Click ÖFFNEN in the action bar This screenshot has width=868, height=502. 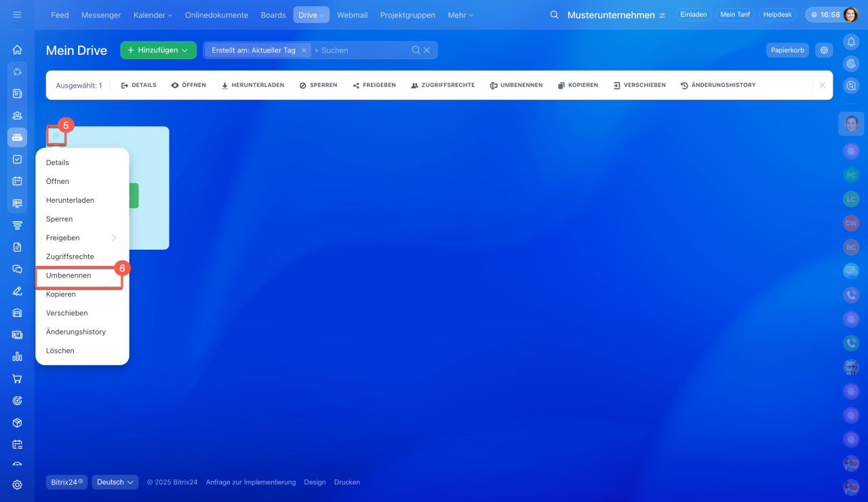coord(189,85)
